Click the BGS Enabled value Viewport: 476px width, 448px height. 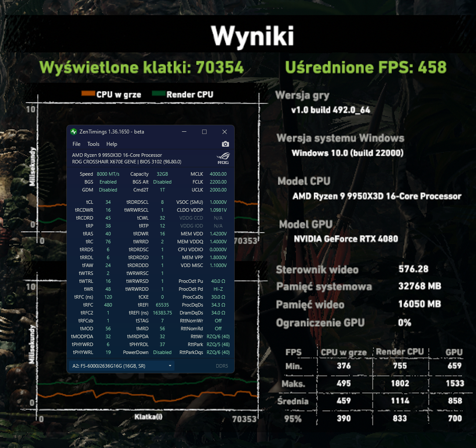tap(108, 182)
